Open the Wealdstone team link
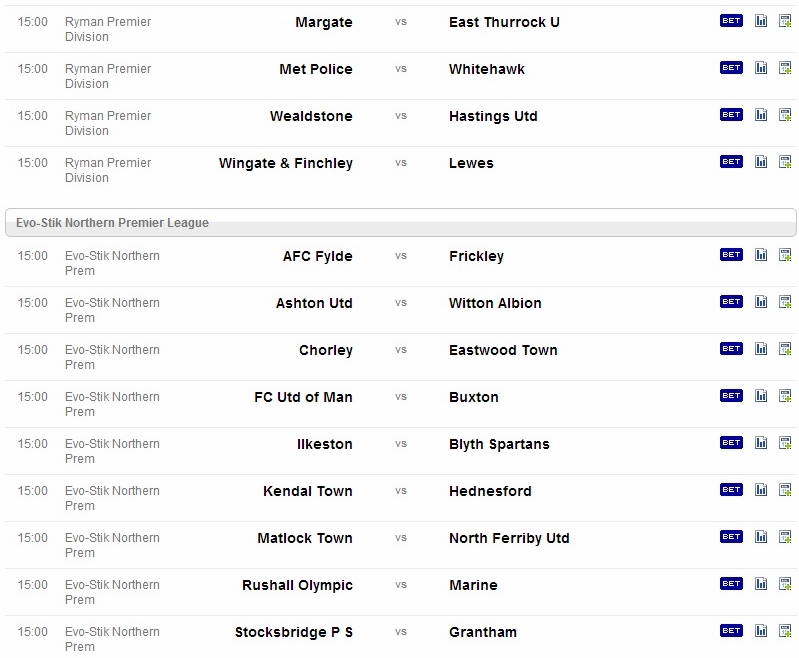Screen dimensions: 799x658 point(311,116)
